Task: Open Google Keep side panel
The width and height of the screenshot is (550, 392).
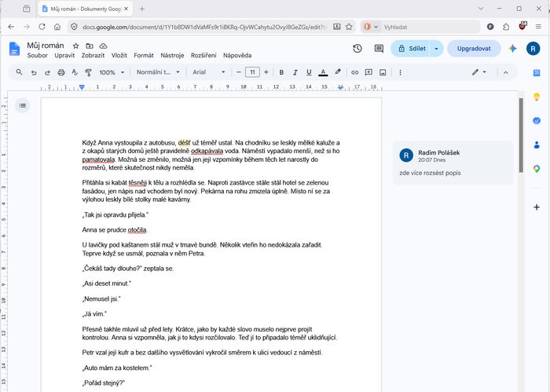Action: pyautogui.click(x=537, y=97)
